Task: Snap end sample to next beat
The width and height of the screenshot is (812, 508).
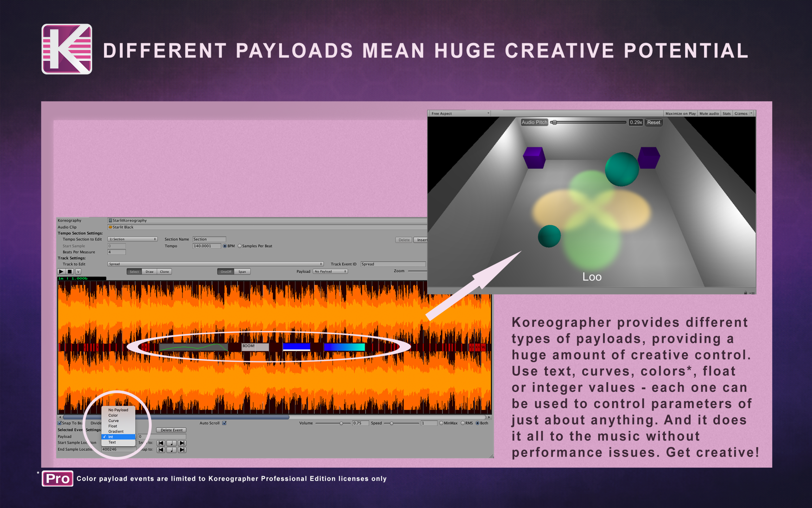Action: coord(182,449)
